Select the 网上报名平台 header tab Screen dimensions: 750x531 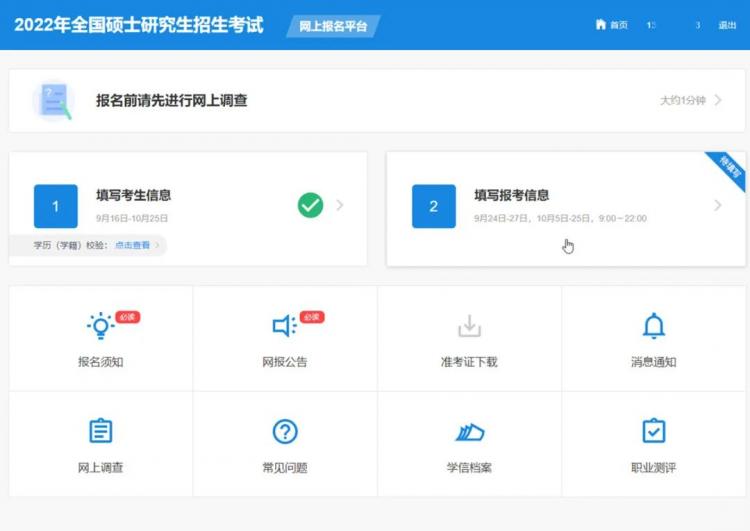pos(333,26)
